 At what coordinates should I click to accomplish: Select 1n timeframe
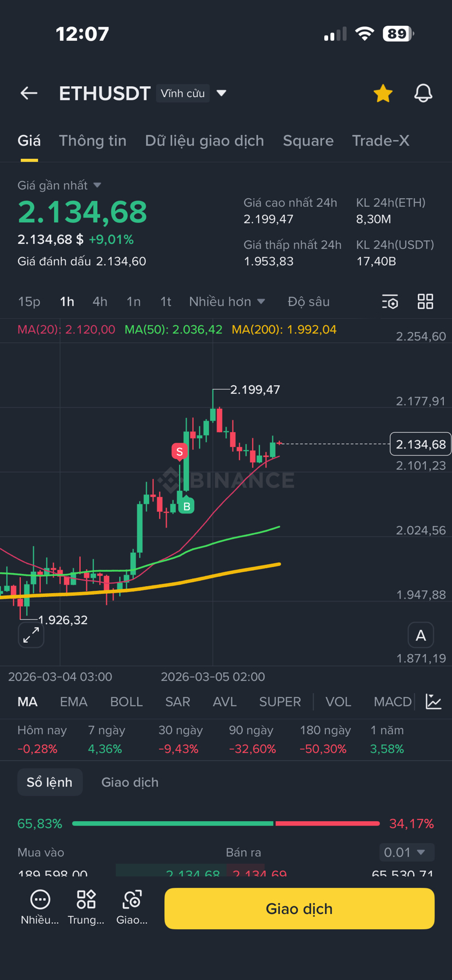(134, 302)
